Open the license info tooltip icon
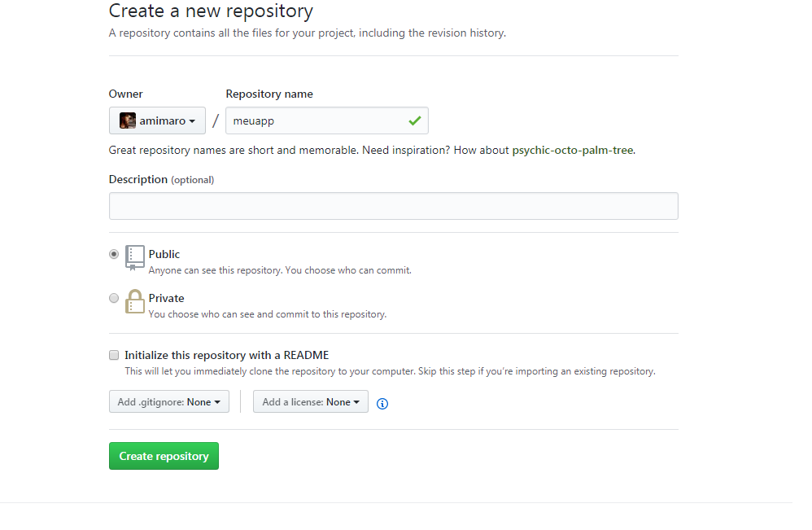Image resolution: width=812 pixels, height=530 pixels. coord(382,403)
